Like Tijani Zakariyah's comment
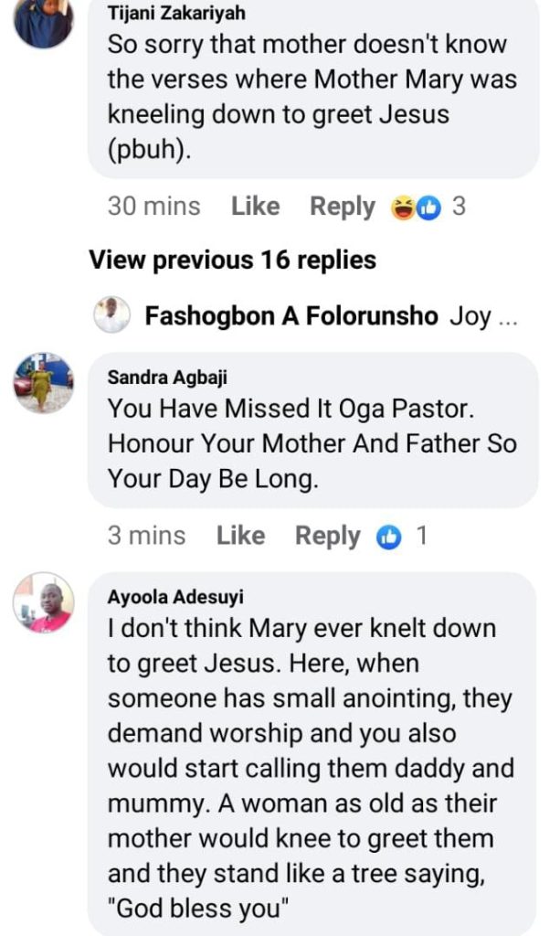560x936 pixels. pyautogui.click(x=255, y=207)
